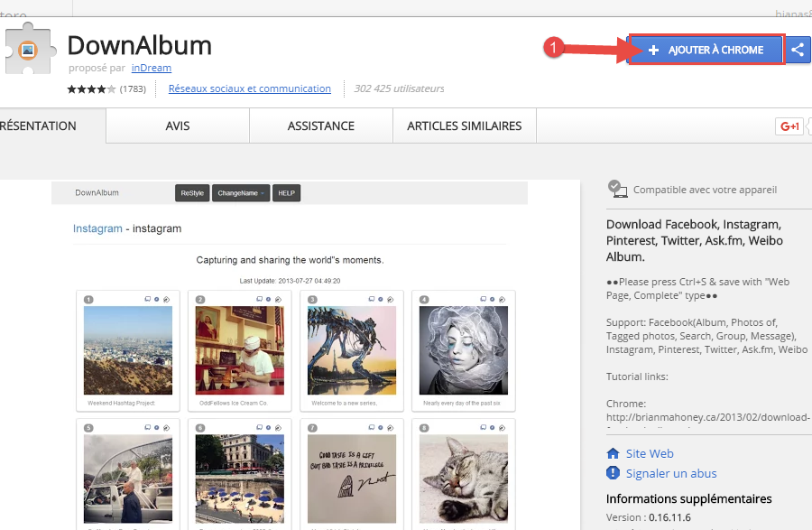Open thumbnail 4 woman portrait image
The height and width of the screenshot is (530, 812).
coord(464,350)
